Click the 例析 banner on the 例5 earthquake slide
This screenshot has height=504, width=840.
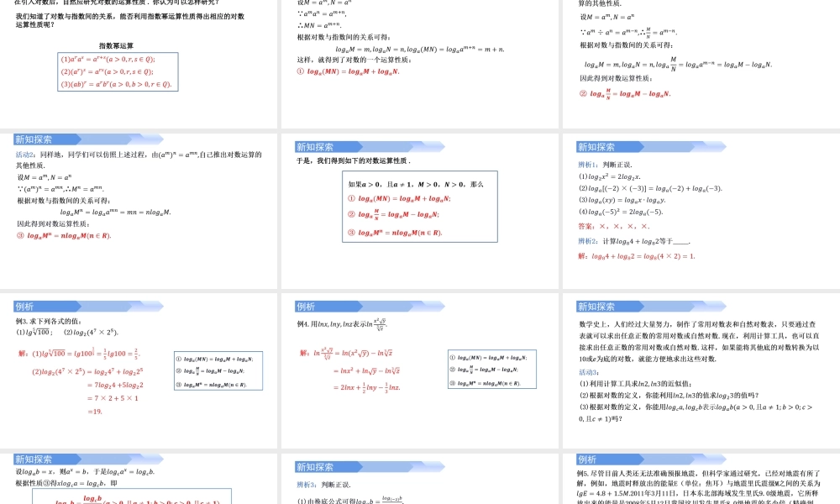tap(585, 458)
